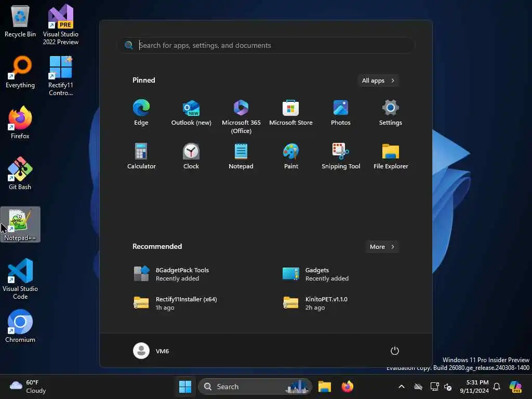Click the OneDrive cloud tray icon
532x399 pixels.
pyautogui.click(x=418, y=387)
